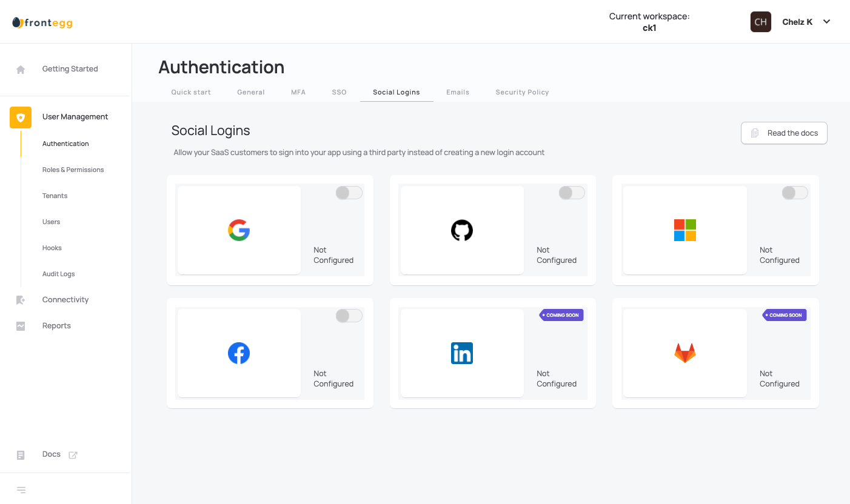Click the GitHub logo card

(x=462, y=230)
